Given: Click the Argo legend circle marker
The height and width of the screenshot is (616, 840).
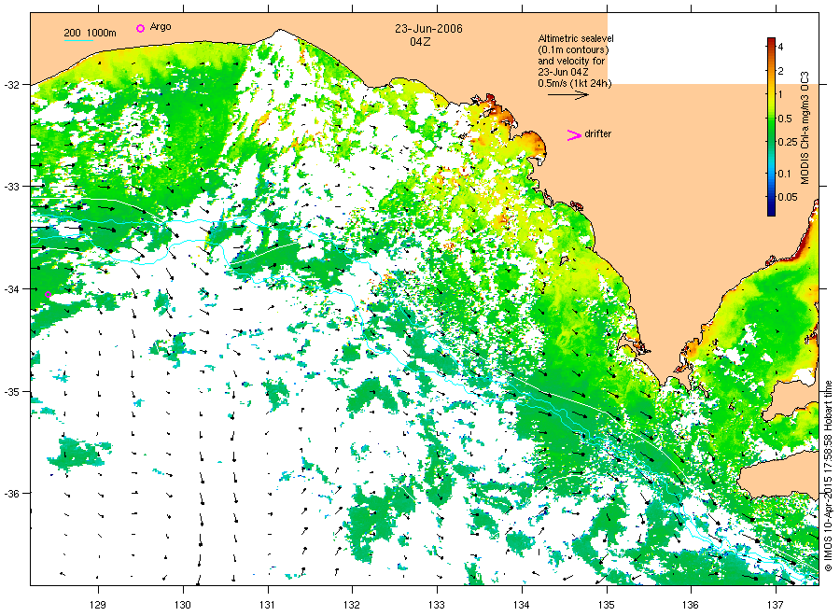Looking at the screenshot, I should (140, 28).
